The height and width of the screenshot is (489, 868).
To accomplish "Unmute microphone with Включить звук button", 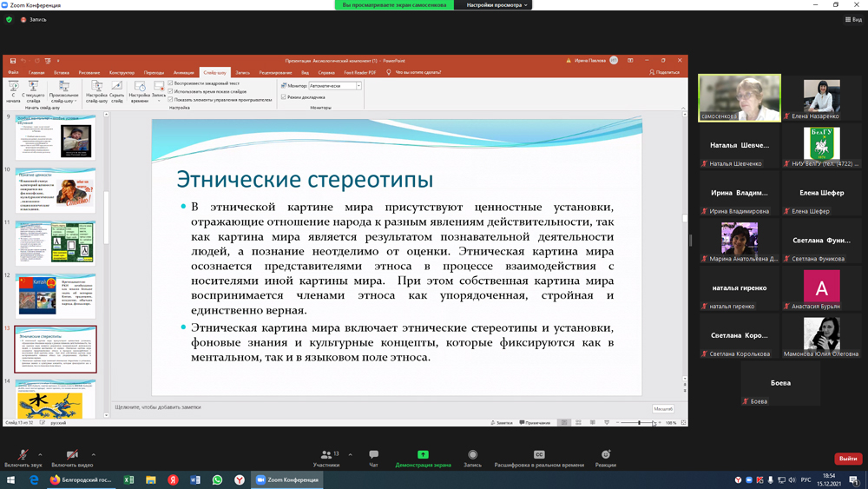I will pyautogui.click(x=23, y=457).
